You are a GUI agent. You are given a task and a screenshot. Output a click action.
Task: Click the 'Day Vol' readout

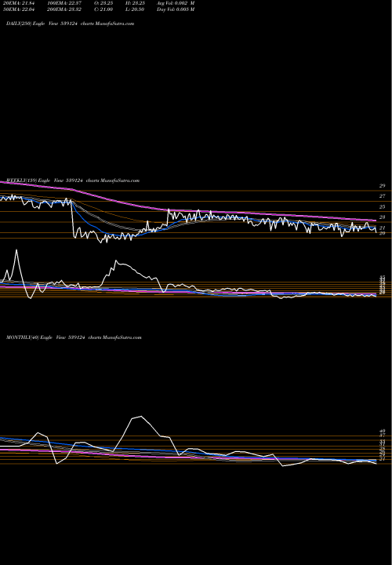(176, 9)
